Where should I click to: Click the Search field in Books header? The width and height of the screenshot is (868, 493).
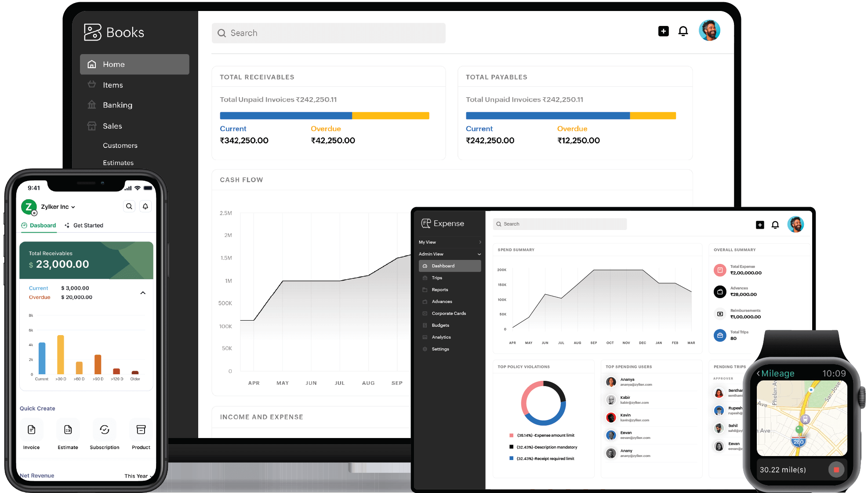click(328, 33)
